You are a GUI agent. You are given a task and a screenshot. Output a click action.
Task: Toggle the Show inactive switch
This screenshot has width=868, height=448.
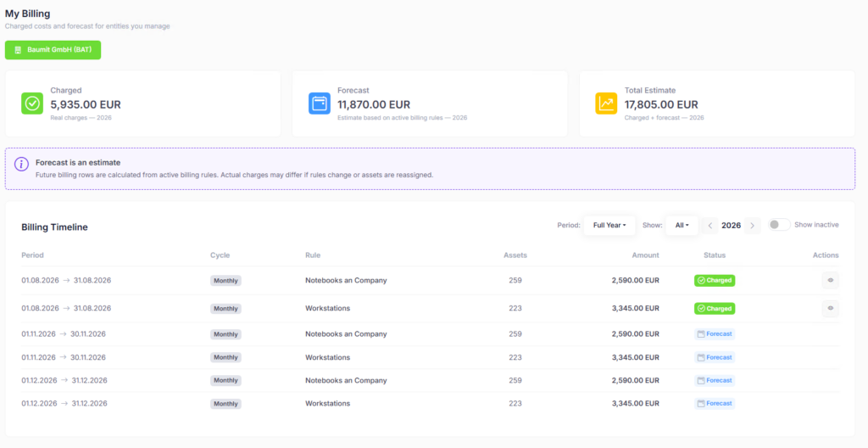point(779,225)
